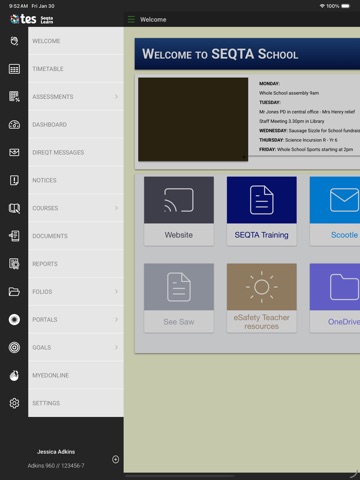Click the 'Whole School assembly 9am' text
This screenshot has width=360, height=480.
pyautogui.click(x=289, y=93)
